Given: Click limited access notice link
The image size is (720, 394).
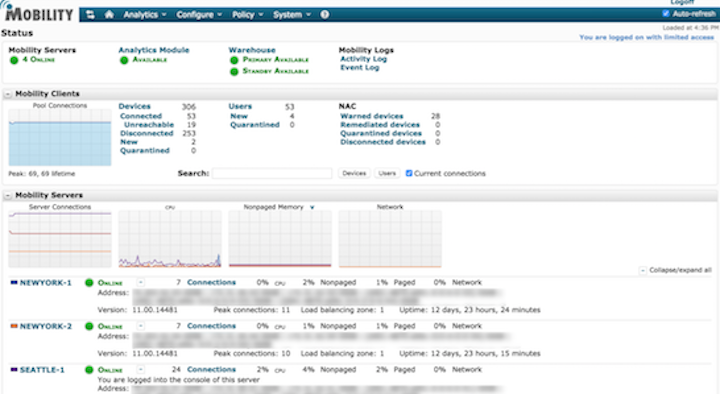Looking at the screenshot, I should (647, 37).
